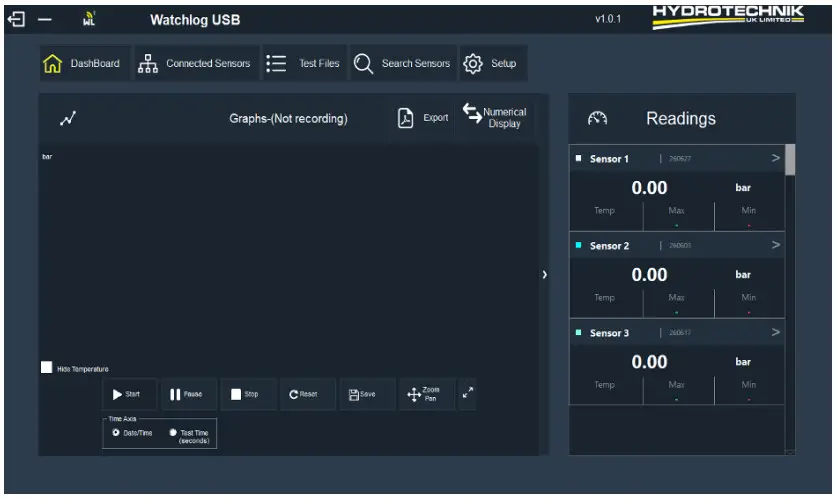Screen dimensions: 839x501
Task: Pause the recording
Action: (x=189, y=394)
